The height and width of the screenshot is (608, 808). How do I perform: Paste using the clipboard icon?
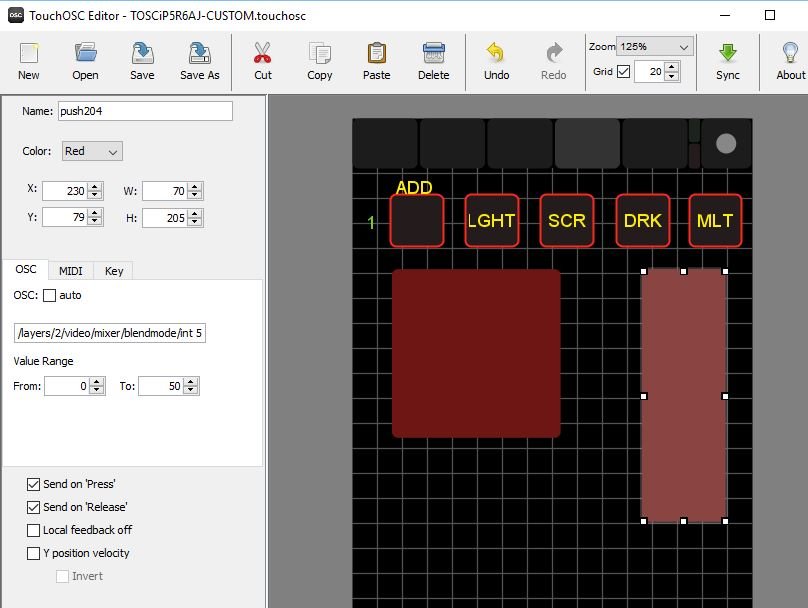[x=376, y=60]
